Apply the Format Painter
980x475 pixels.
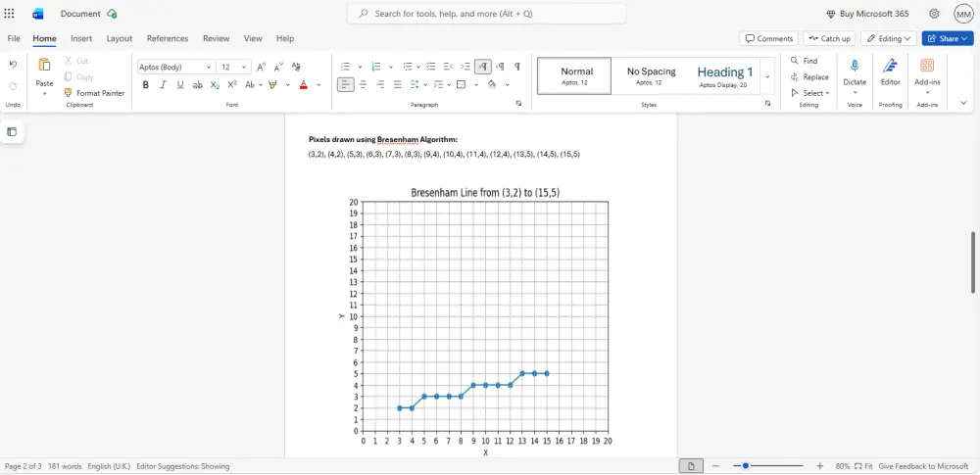click(x=94, y=93)
